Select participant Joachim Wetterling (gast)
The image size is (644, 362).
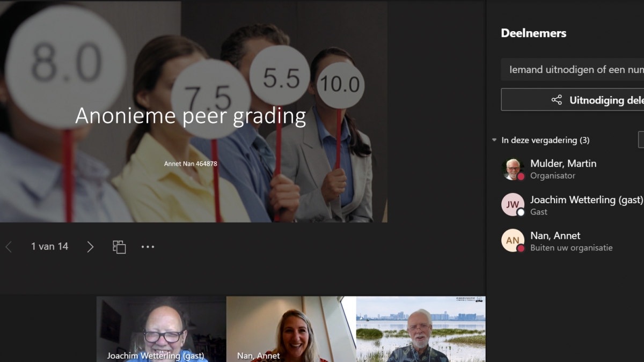click(x=572, y=205)
